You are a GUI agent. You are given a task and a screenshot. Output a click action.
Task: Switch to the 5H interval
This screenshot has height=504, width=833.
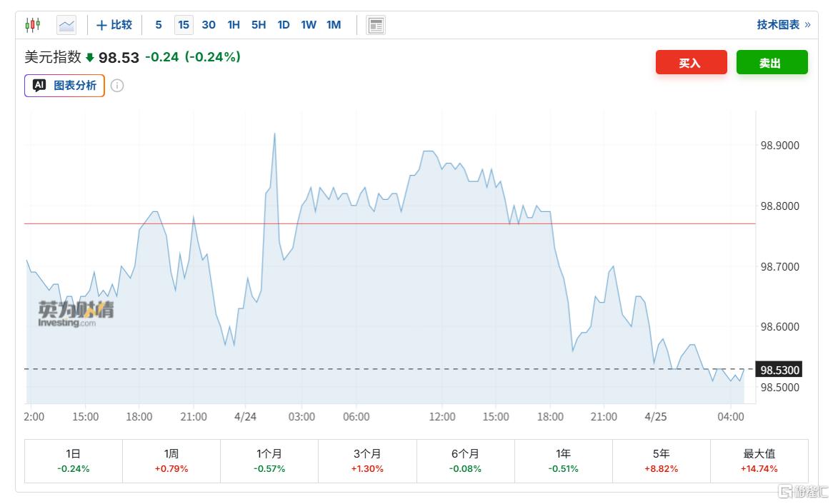(x=259, y=25)
